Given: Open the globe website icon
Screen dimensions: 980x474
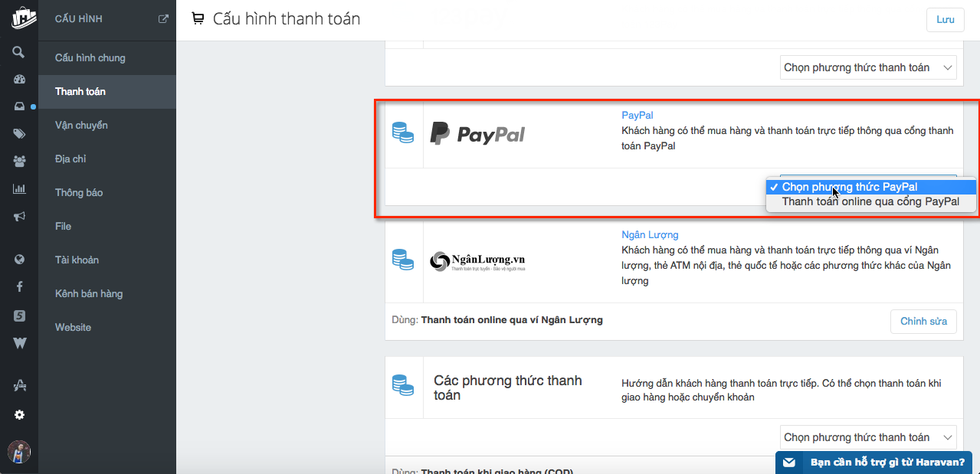Looking at the screenshot, I should click(x=19, y=260).
